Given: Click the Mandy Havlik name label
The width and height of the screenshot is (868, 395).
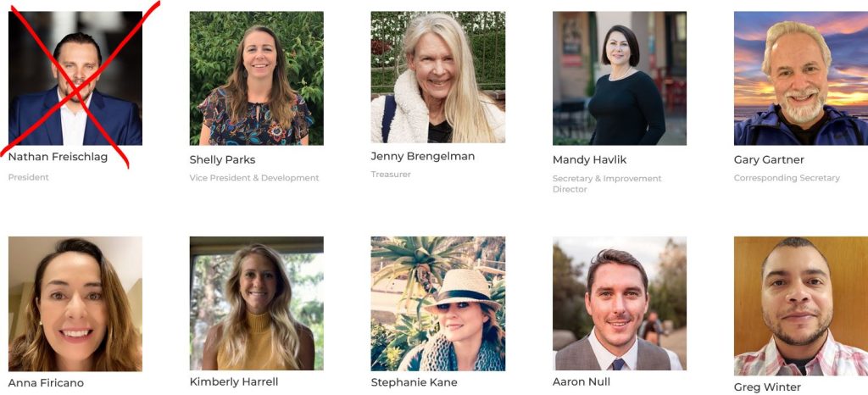Looking at the screenshot, I should (590, 160).
